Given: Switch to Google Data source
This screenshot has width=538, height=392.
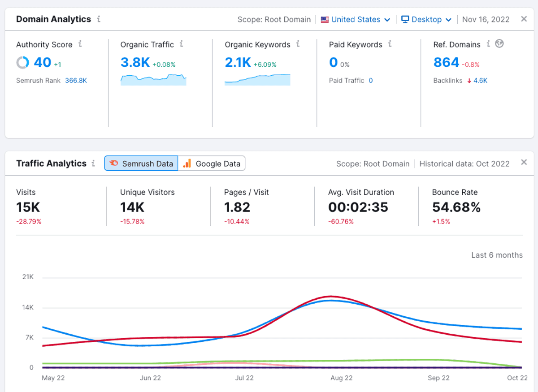Looking at the screenshot, I should click(212, 164).
